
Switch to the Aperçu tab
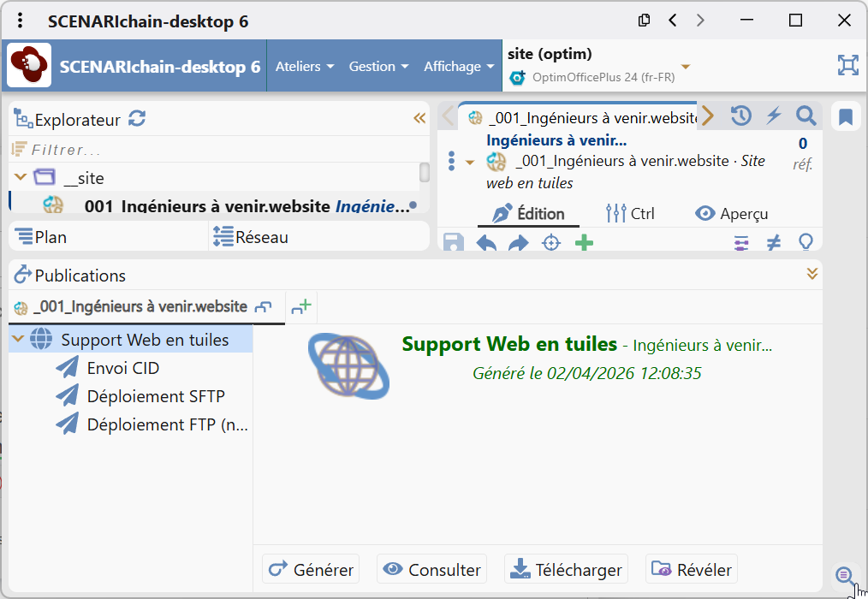pos(731,214)
